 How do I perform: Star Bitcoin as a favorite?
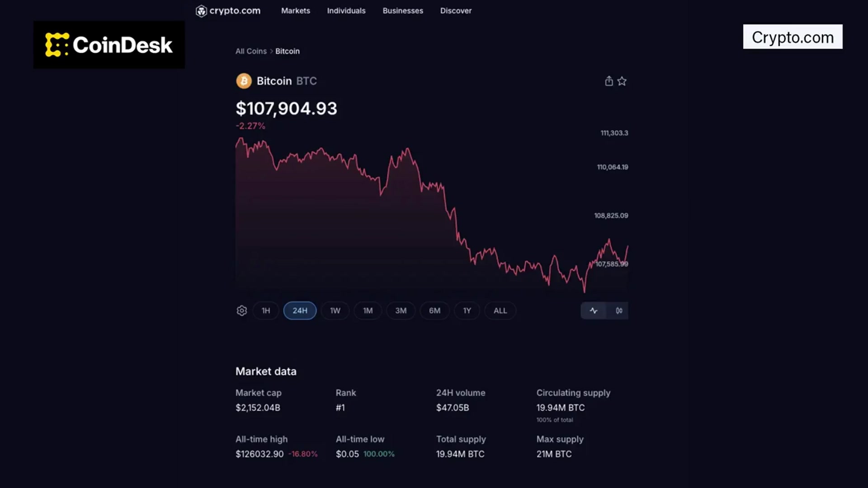tap(622, 81)
